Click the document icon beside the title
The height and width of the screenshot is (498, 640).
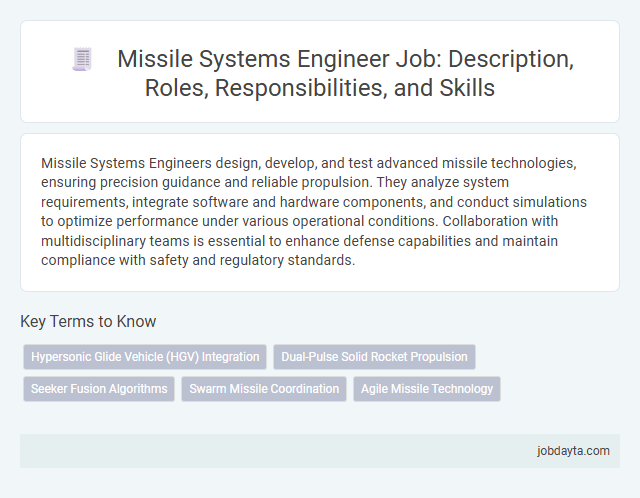(x=82, y=59)
